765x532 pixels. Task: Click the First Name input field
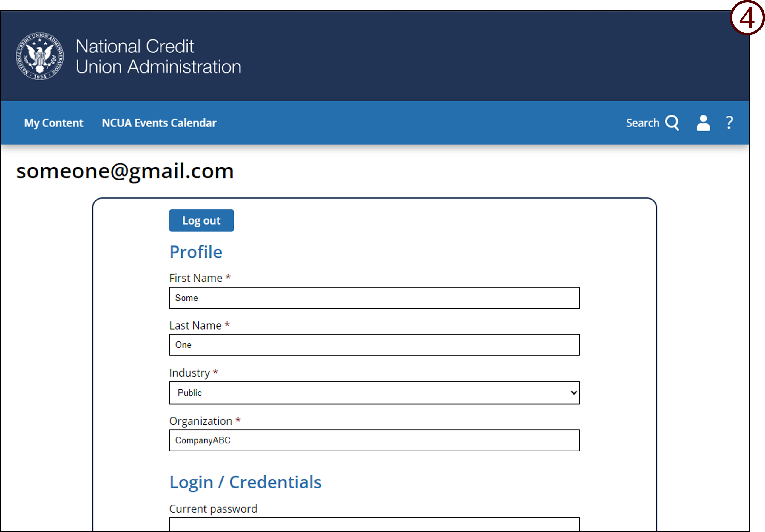coord(375,297)
